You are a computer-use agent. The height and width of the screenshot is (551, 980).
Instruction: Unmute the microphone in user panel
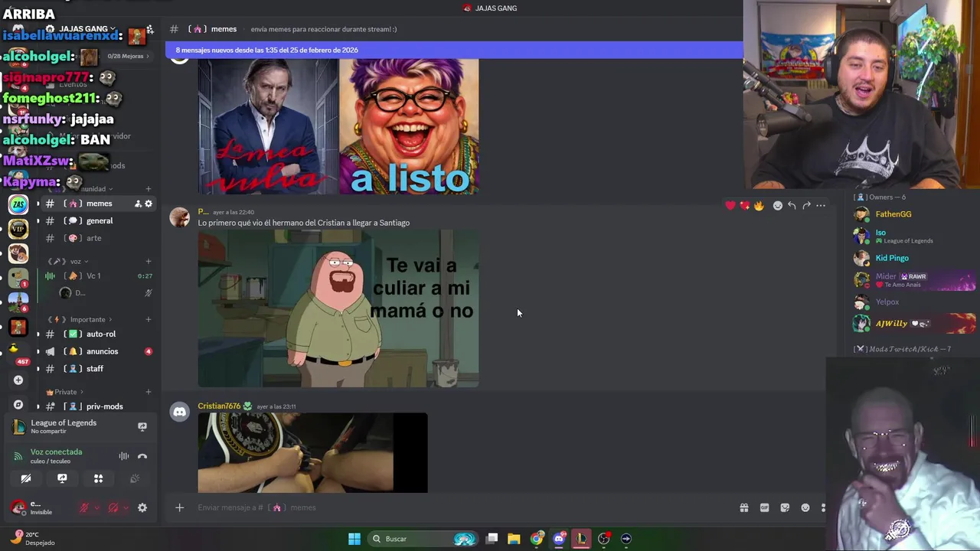pyautogui.click(x=84, y=507)
